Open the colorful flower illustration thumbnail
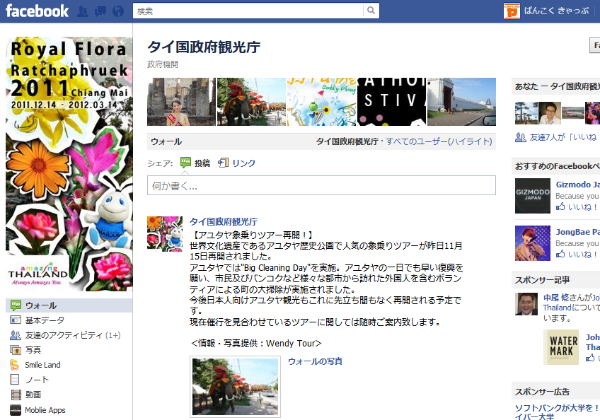600x420 pixels. tap(321, 102)
